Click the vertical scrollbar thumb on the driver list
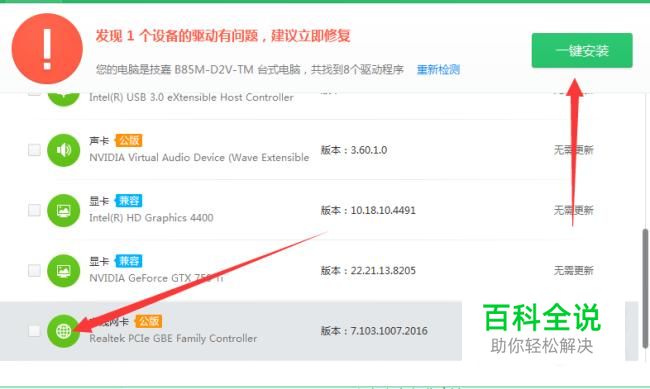Image resolution: width=650 pixels, height=389 pixels. [645, 288]
